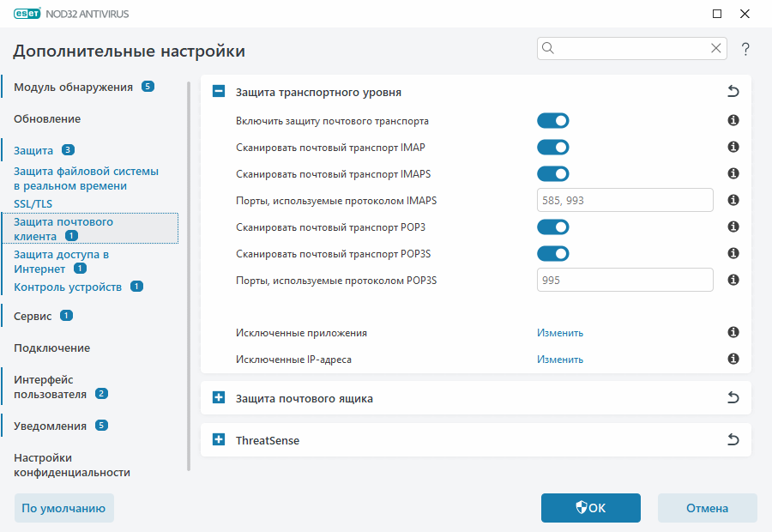
Task: Reset the transport level protection section
Action: tap(733, 90)
